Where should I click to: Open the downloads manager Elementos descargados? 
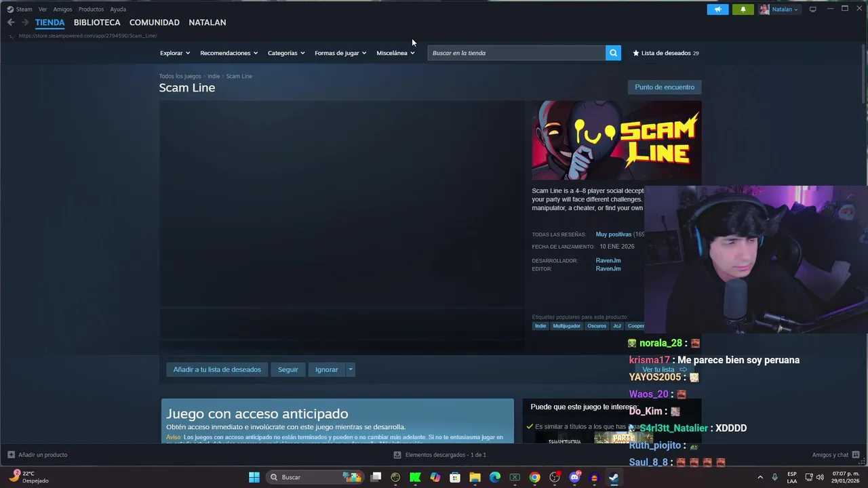pos(440,455)
